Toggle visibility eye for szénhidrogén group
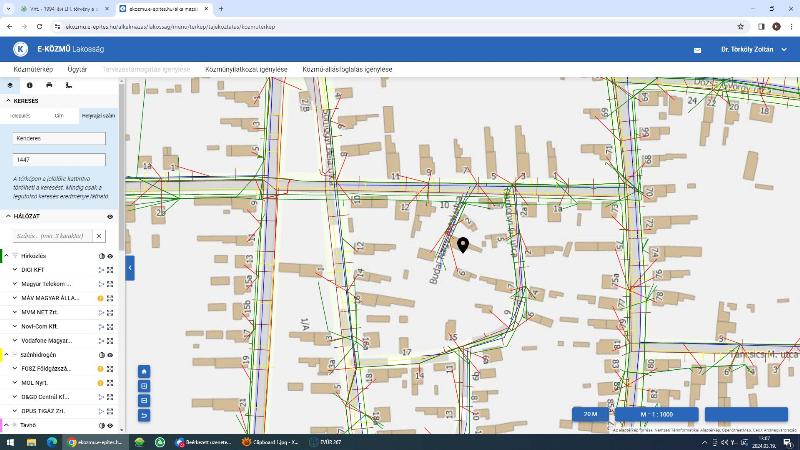 (x=110, y=355)
